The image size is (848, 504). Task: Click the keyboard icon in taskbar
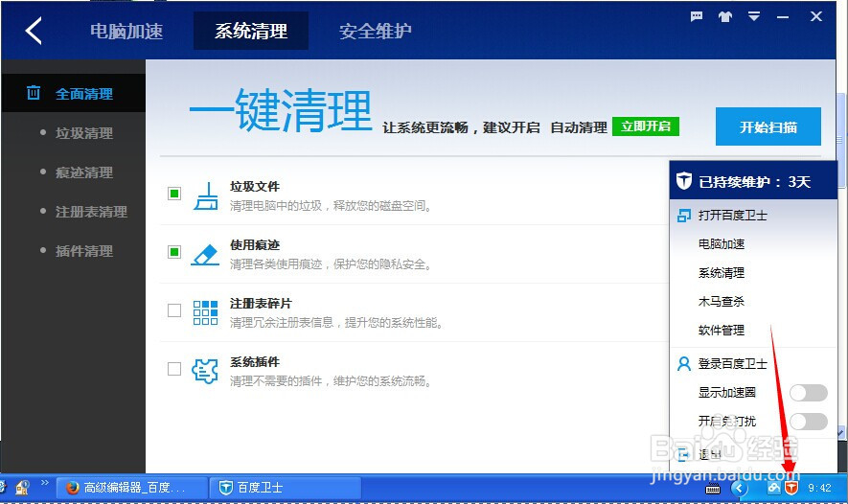(x=713, y=489)
